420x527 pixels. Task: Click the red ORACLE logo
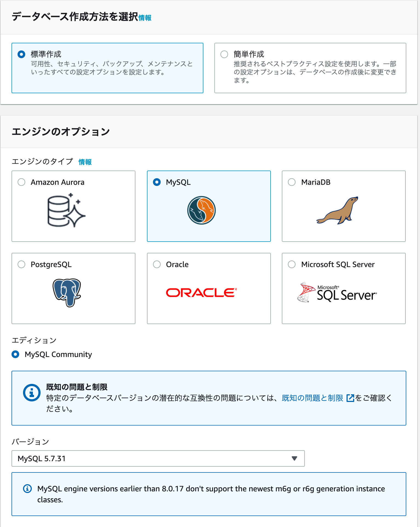[x=202, y=293]
